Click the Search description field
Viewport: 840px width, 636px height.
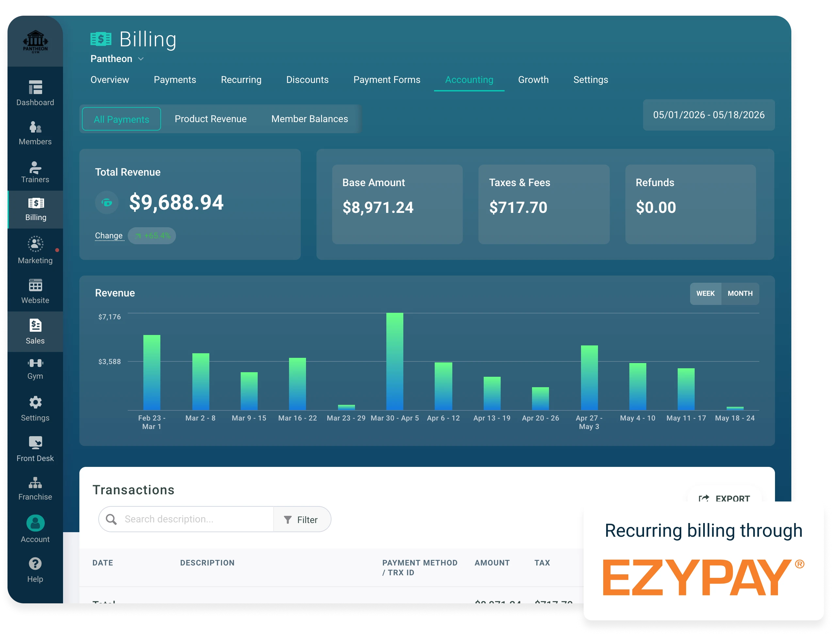[x=186, y=519]
